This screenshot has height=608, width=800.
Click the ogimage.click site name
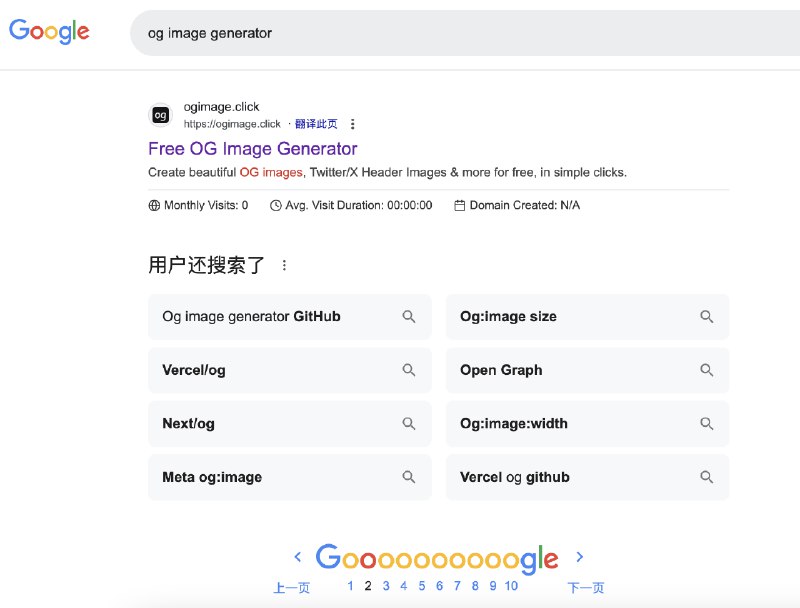(221, 107)
